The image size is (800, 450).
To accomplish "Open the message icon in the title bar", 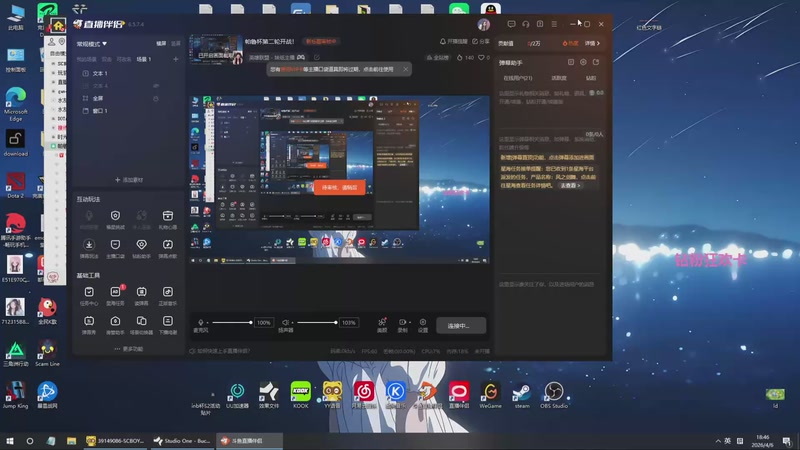I will pos(511,24).
